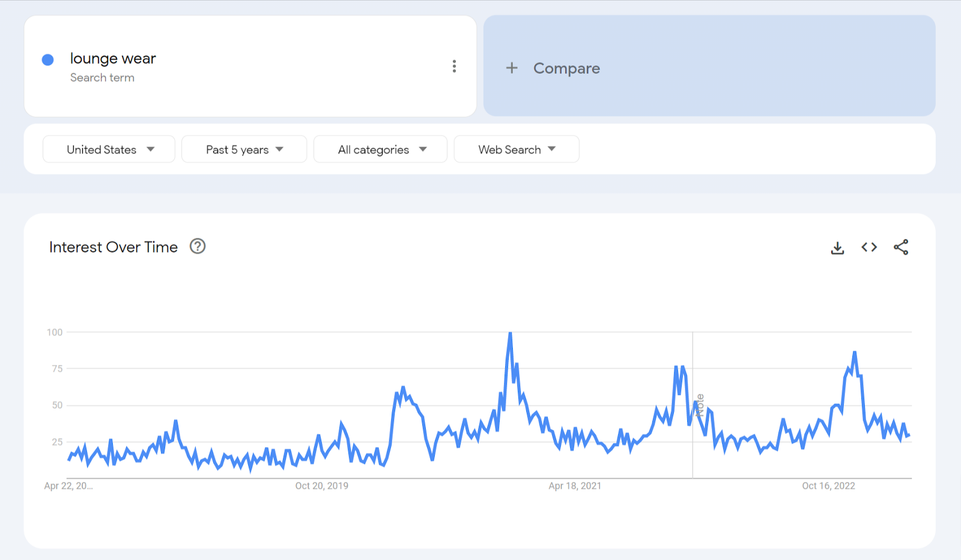Click the highest peak of the trend line
961x560 pixels.
[510, 334]
